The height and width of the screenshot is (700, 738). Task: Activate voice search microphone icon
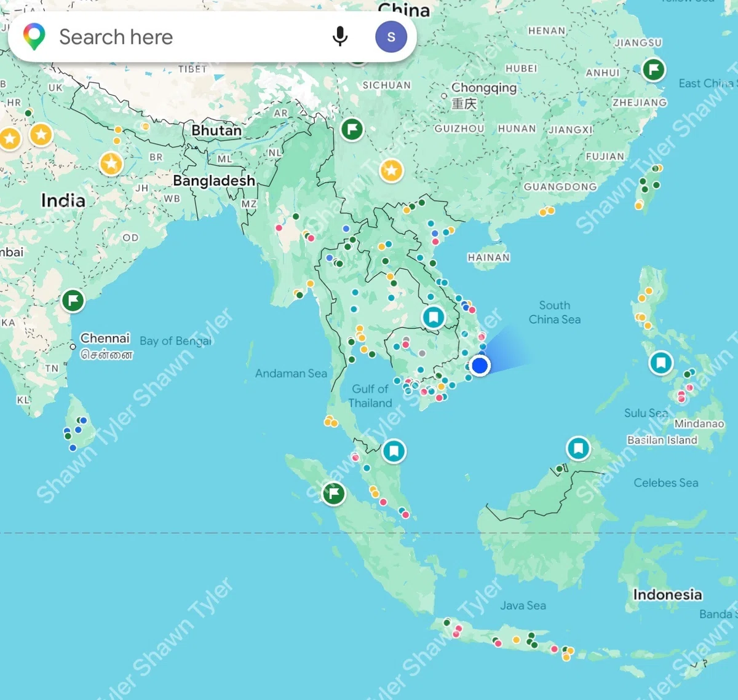[340, 37]
